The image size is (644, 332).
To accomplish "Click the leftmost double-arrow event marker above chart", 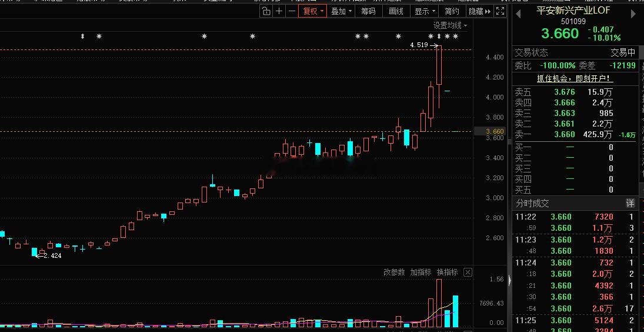I will (x=82, y=36).
